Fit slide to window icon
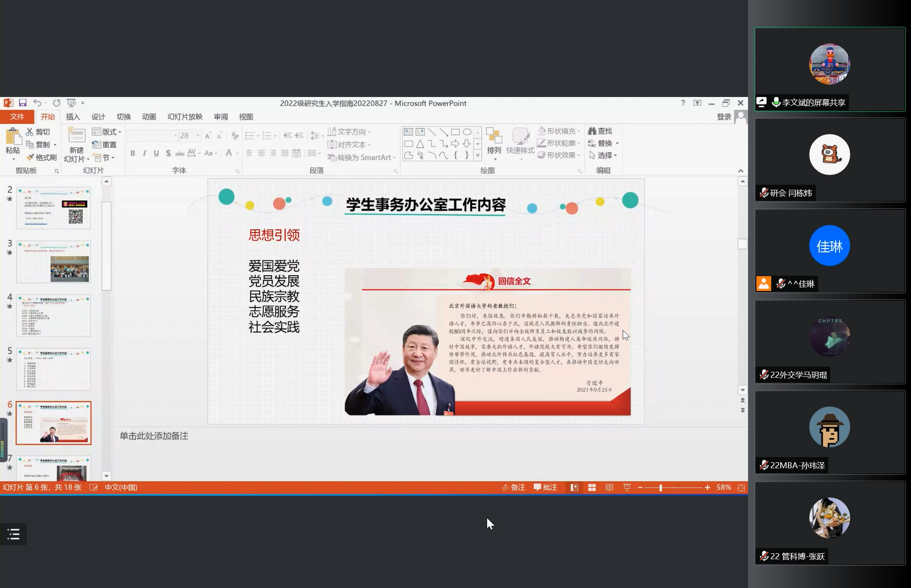Screen dimensions: 911x588 pos(741,488)
